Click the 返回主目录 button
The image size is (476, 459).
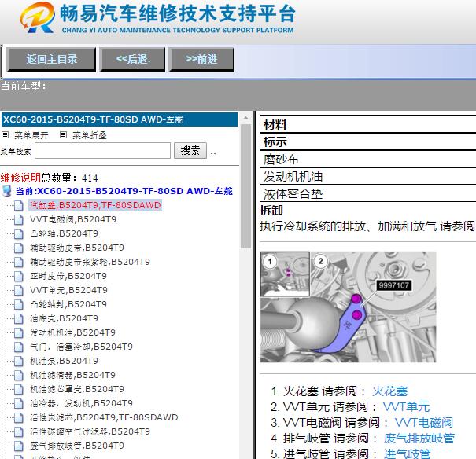[51, 59]
